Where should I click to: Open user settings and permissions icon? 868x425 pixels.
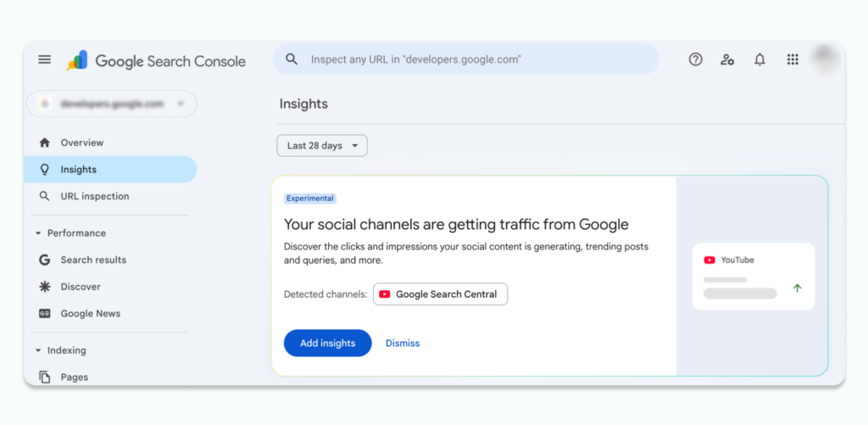coord(726,59)
